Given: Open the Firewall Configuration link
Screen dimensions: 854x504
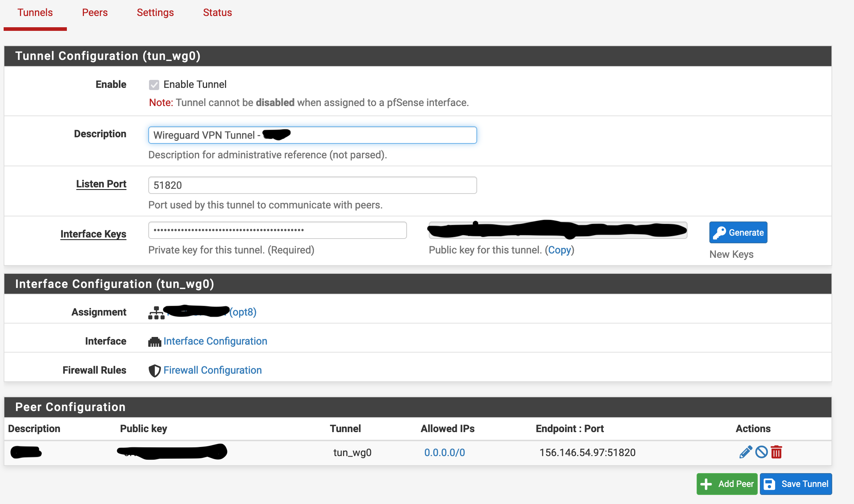Looking at the screenshot, I should coord(213,370).
